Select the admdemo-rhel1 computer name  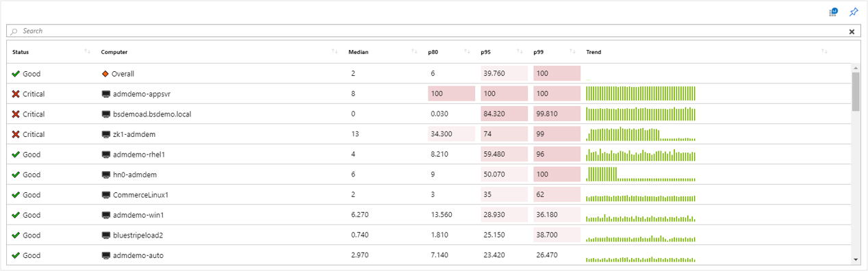(x=139, y=155)
